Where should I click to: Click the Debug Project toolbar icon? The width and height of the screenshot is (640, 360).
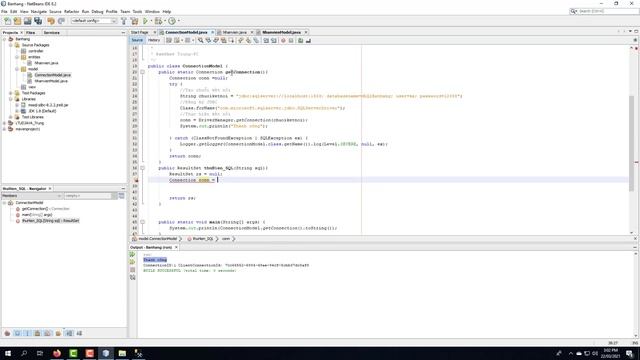[x=158, y=21]
